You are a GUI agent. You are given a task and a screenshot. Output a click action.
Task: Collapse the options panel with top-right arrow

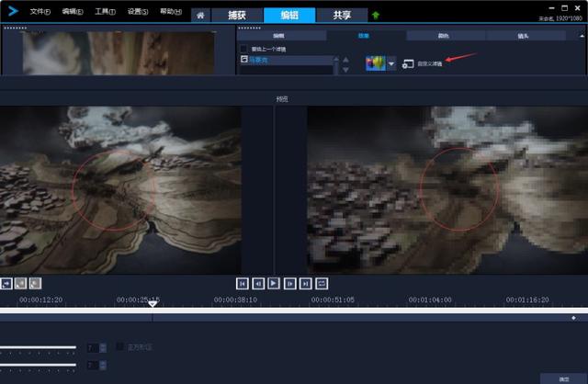(x=582, y=36)
